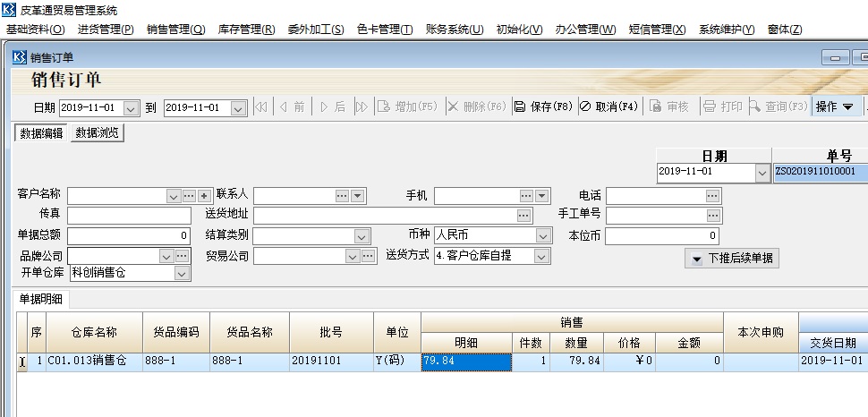Click the 单号 field ZS0201911010001
868x417 pixels.
point(821,172)
